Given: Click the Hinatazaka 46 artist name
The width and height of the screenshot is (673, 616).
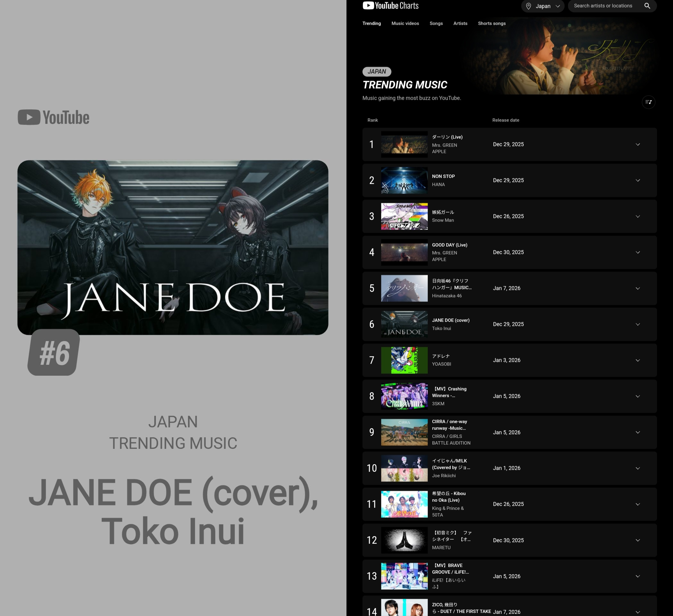Looking at the screenshot, I should (447, 296).
